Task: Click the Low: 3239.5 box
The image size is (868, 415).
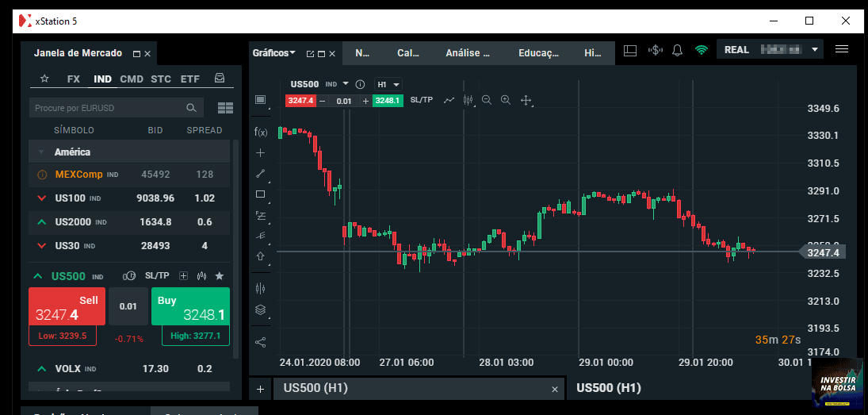Action: coord(63,336)
